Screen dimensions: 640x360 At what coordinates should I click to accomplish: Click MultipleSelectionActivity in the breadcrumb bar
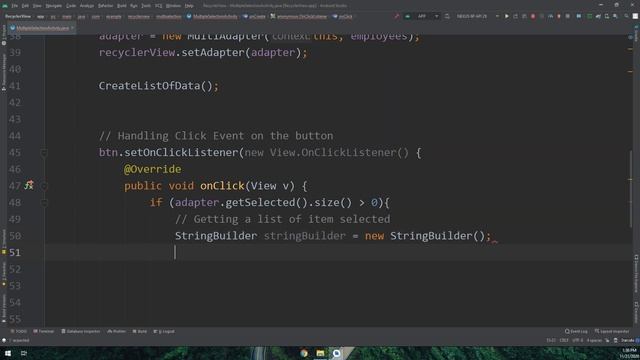[212, 17]
